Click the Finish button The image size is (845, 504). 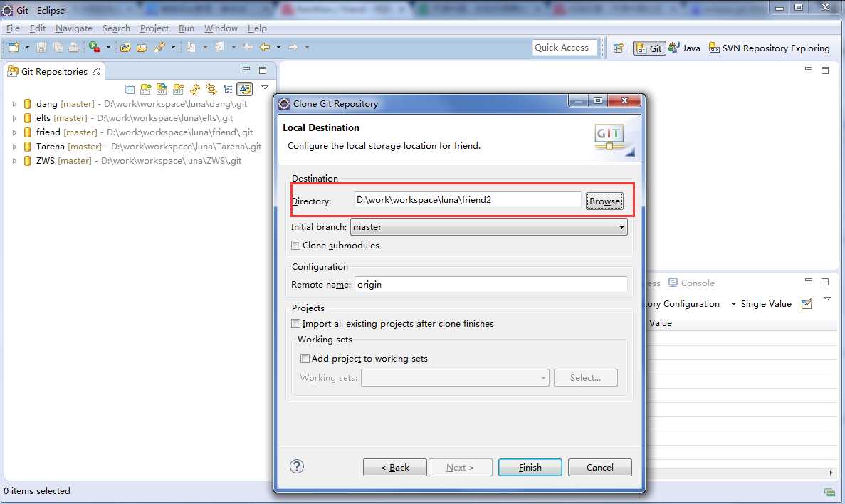pyautogui.click(x=530, y=468)
